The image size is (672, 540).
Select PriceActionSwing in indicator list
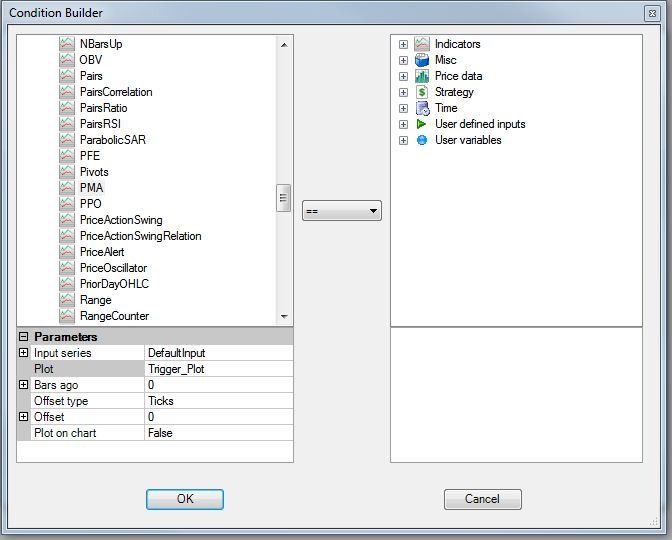tap(121, 220)
